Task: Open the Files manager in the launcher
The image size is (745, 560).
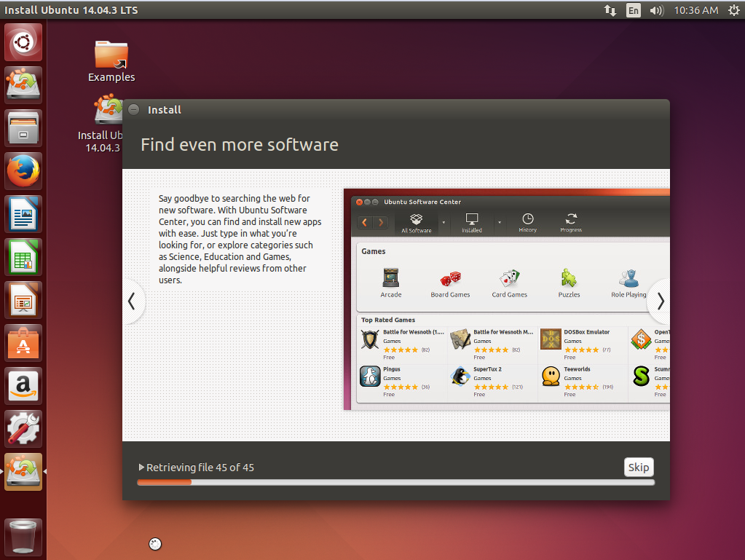Action: tap(23, 128)
